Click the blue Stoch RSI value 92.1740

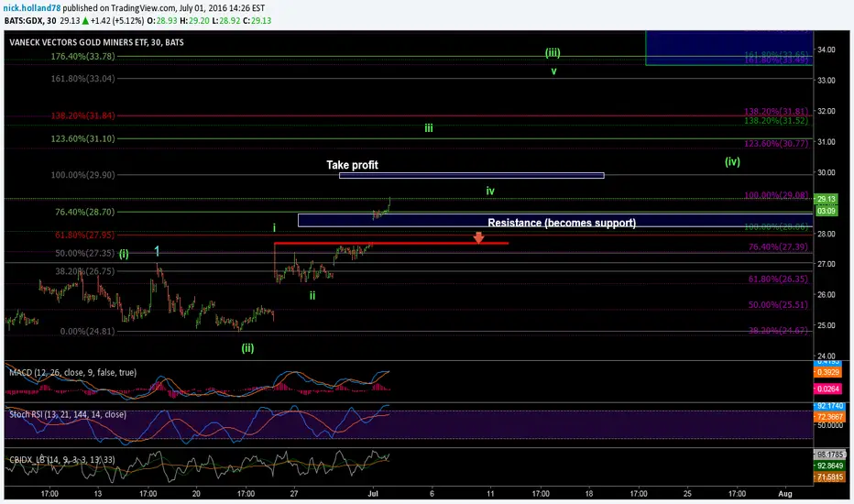click(x=829, y=406)
